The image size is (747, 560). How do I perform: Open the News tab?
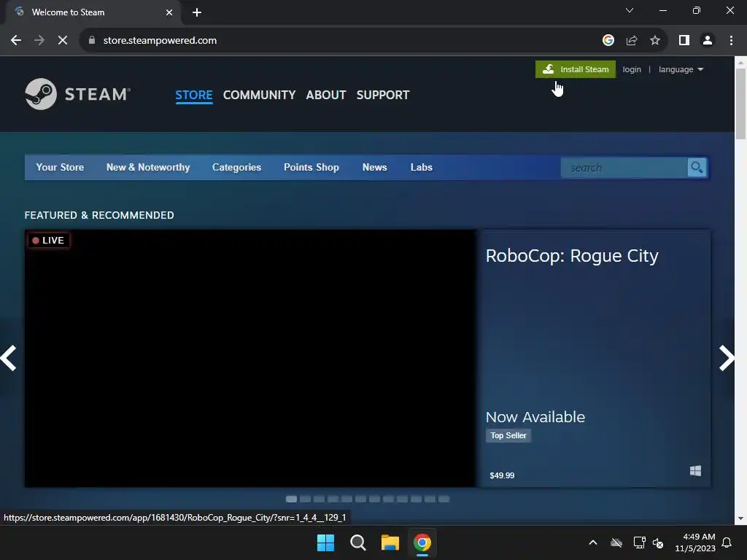click(374, 167)
